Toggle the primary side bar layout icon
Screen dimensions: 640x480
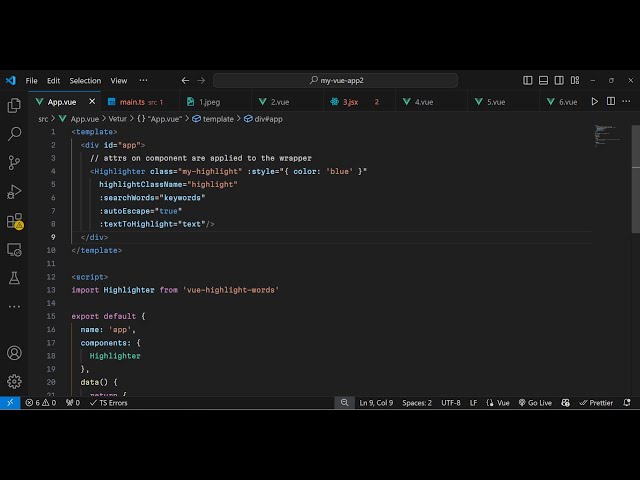(528, 80)
